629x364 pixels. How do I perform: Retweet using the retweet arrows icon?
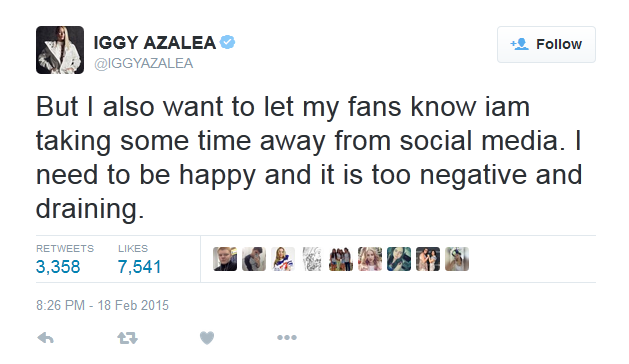pyautogui.click(x=127, y=338)
